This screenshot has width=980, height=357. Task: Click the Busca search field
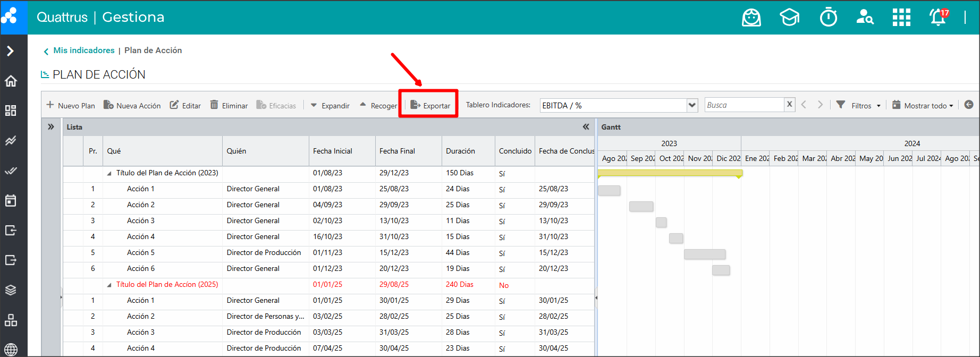tap(744, 105)
